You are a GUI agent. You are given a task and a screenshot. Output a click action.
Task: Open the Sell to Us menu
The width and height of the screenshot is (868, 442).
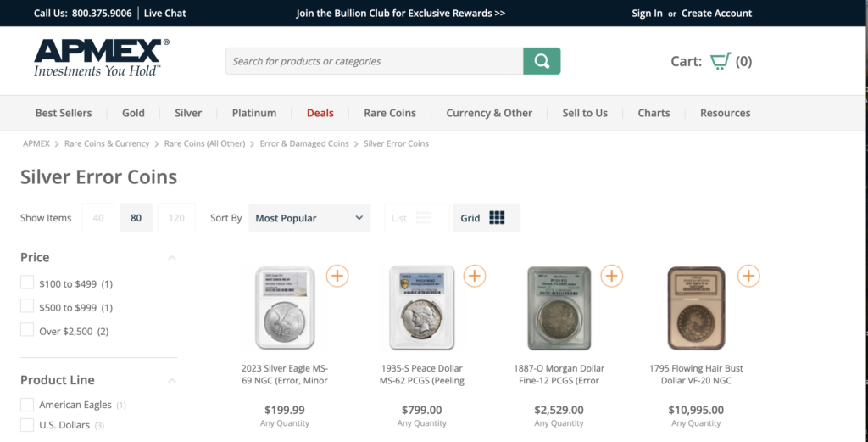coord(585,113)
